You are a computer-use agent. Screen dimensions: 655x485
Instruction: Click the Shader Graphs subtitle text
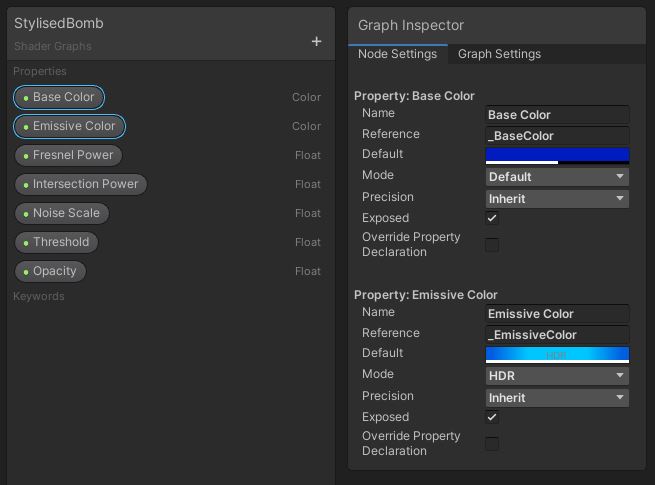(53, 46)
